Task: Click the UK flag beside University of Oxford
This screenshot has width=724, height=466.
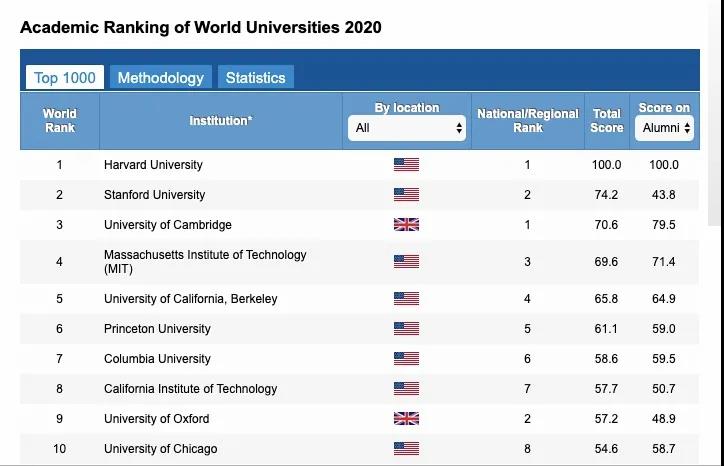Action: (x=406, y=419)
